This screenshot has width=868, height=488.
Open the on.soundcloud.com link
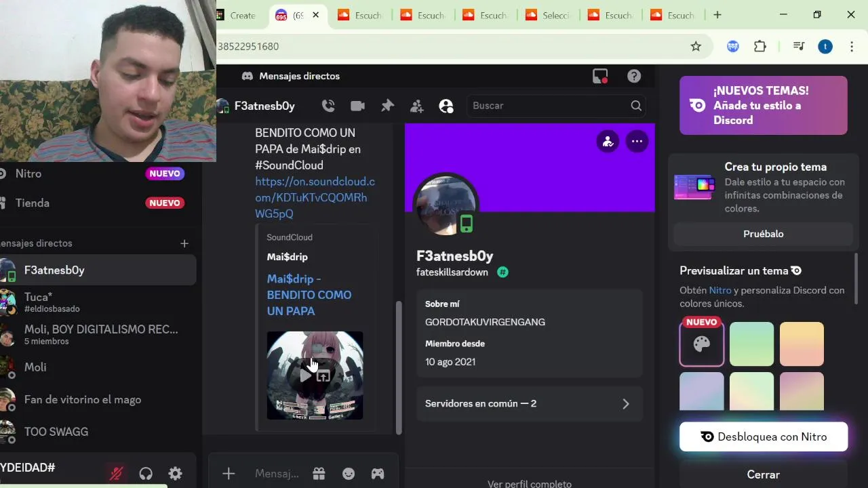coord(315,197)
